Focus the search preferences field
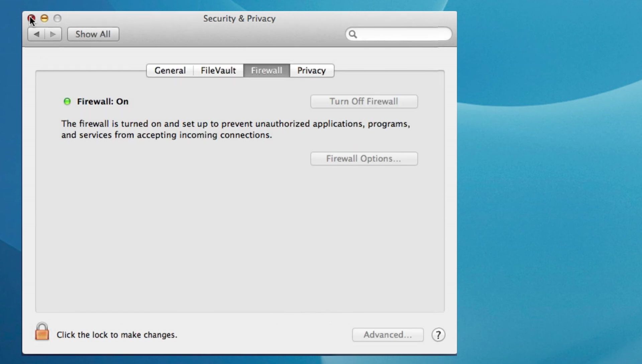Image resolution: width=642 pixels, height=364 pixels. pos(399,34)
